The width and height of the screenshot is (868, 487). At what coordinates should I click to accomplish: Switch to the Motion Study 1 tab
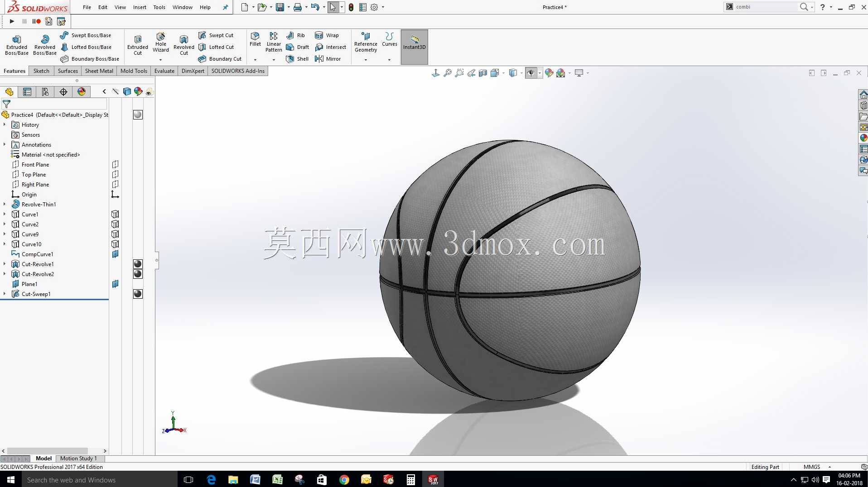(x=78, y=458)
